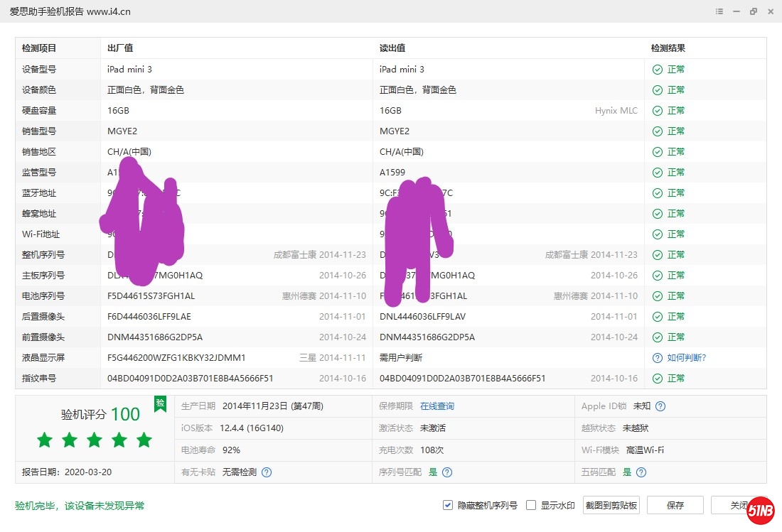Click the green check icon for 设备型号
The width and height of the screenshot is (782, 532).
tap(658, 70)
